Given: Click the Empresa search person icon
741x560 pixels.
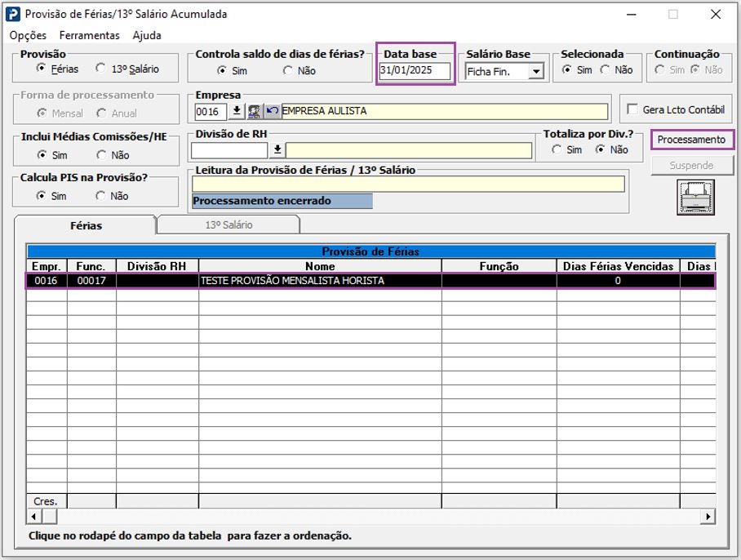Looking at the screenshot, I should (x=254, y=111).
